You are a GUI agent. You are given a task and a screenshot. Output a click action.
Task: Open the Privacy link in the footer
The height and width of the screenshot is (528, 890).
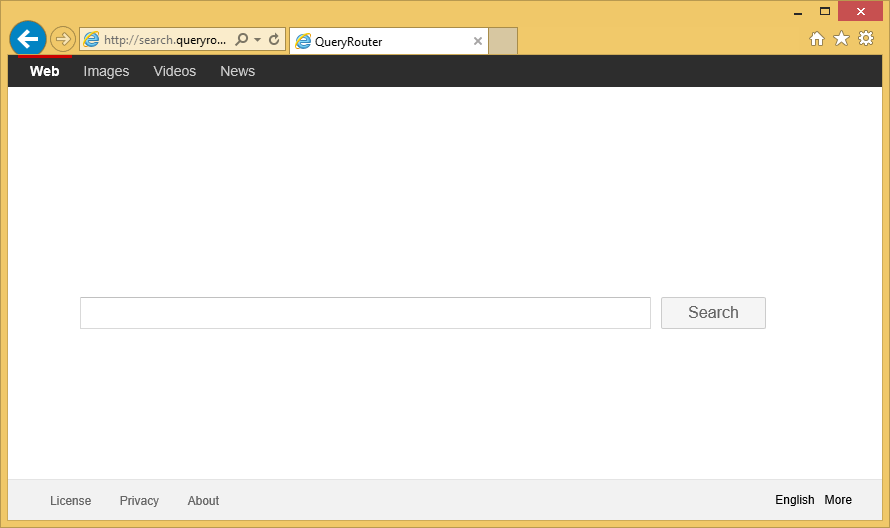click(139, 501)
